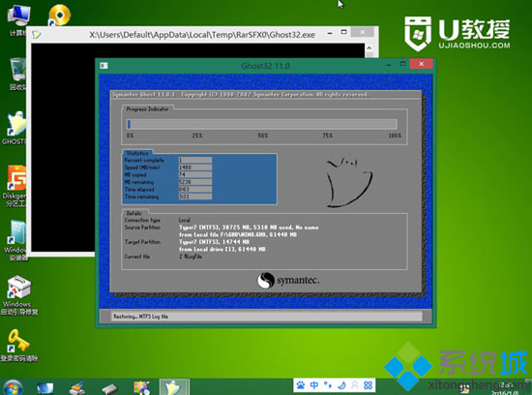This screenshot has height=395, width=532.
Task: Click the system tray date display
Action: coord(506,393)
